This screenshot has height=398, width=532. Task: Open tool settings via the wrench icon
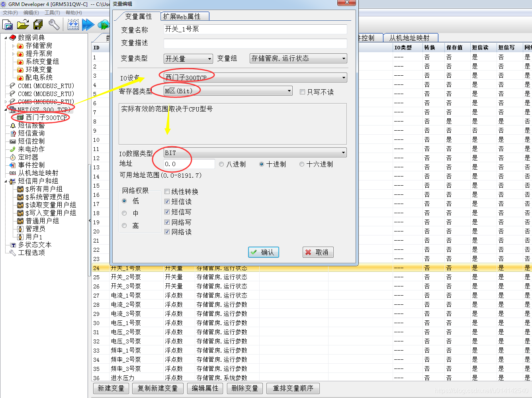[x=54, y=25]
